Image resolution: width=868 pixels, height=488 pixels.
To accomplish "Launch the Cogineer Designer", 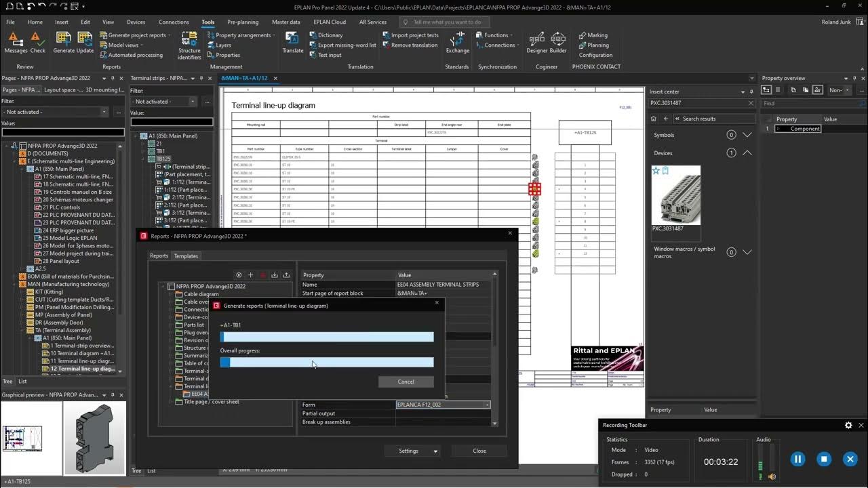I will coord(536,43).
